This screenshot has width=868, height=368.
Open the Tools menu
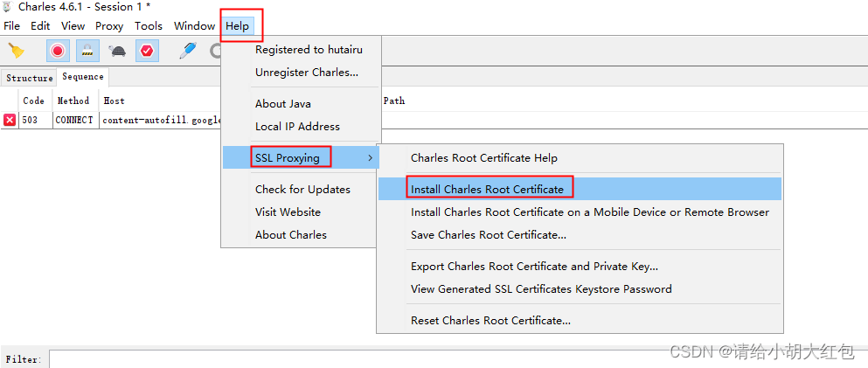(x=149, y=26)
